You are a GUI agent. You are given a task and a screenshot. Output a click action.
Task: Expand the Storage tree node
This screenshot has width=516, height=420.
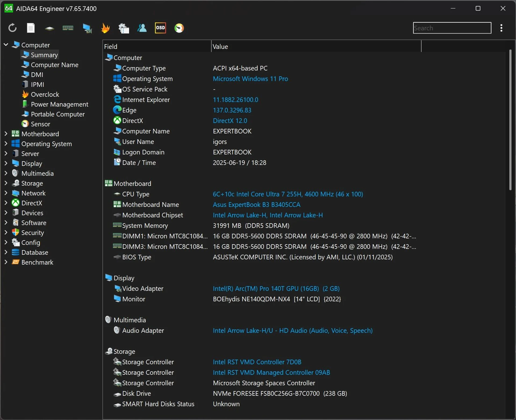pyautogui.click(x=6, y=183)
